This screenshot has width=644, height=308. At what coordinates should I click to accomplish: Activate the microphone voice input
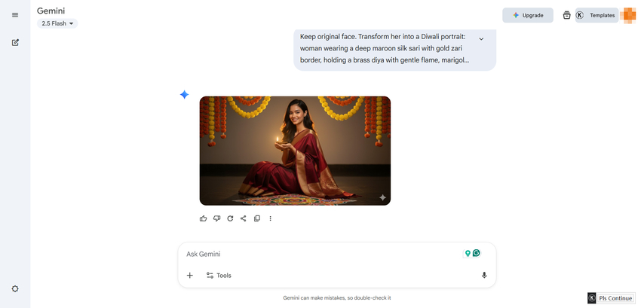(484, 275)
